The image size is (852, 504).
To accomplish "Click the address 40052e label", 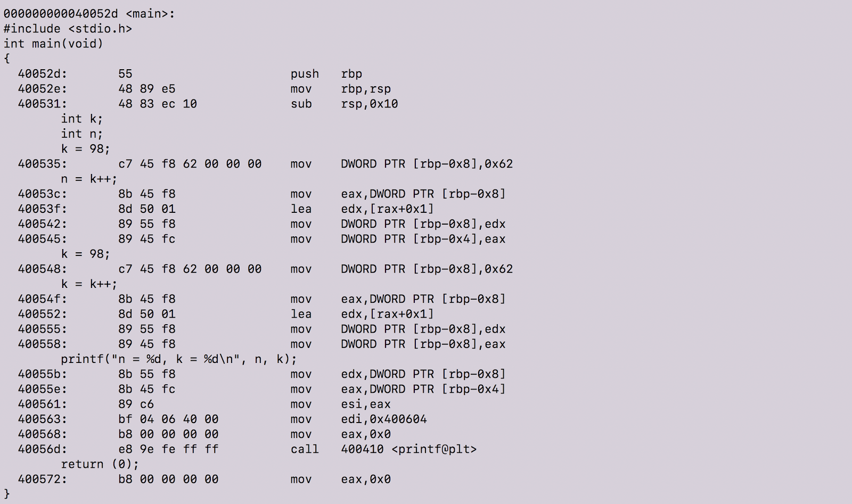I will (x=43, y=89).
